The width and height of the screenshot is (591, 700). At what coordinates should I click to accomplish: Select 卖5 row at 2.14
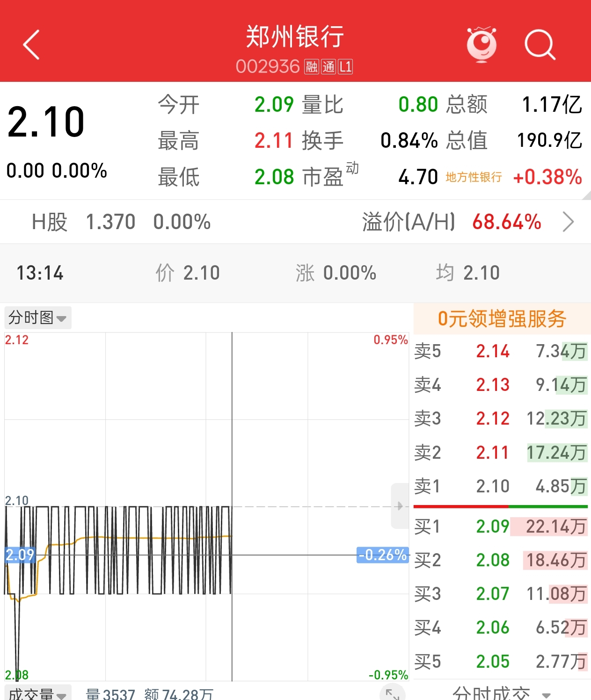501,351
